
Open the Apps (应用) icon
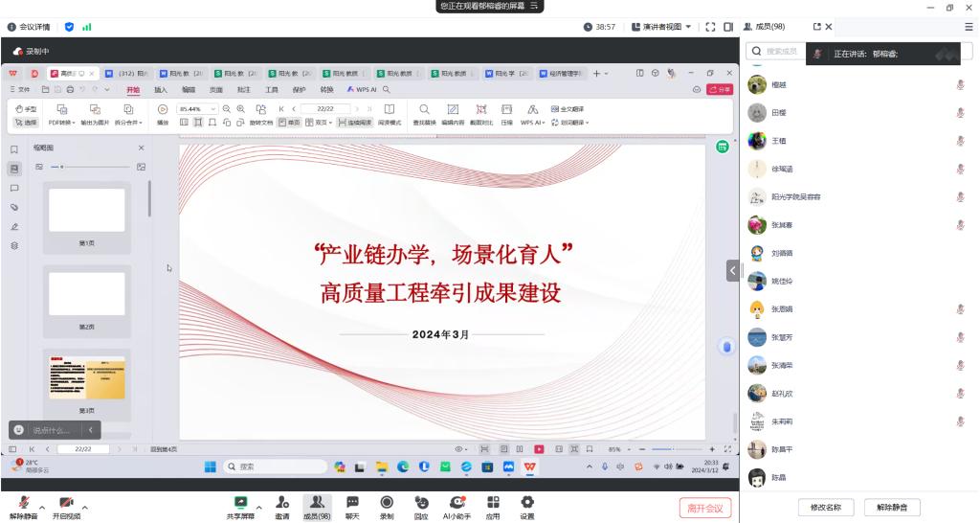coord(493,503)
